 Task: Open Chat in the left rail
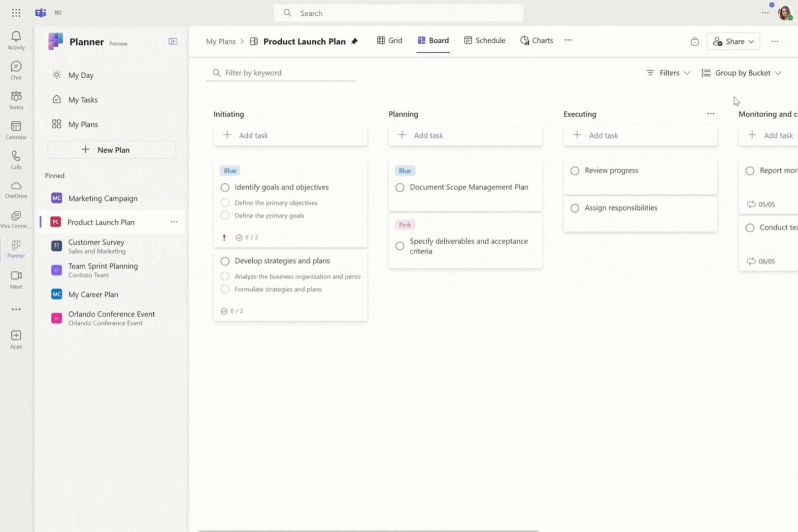point(16,70)
